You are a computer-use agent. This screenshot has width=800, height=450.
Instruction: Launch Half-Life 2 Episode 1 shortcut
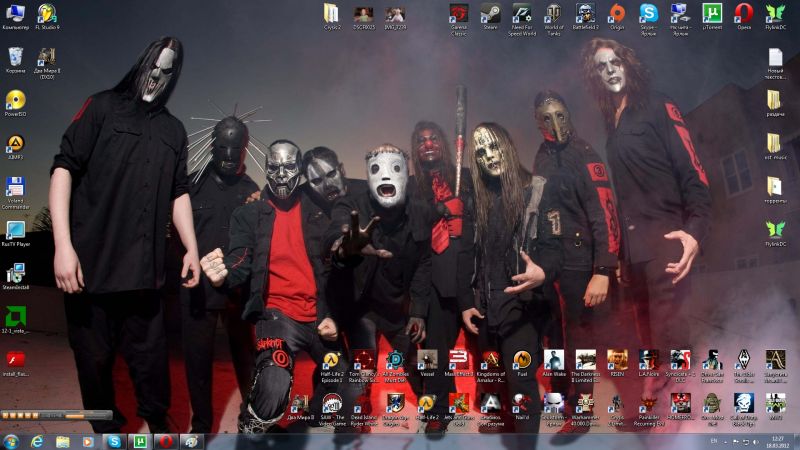click(x=332, y=366)
